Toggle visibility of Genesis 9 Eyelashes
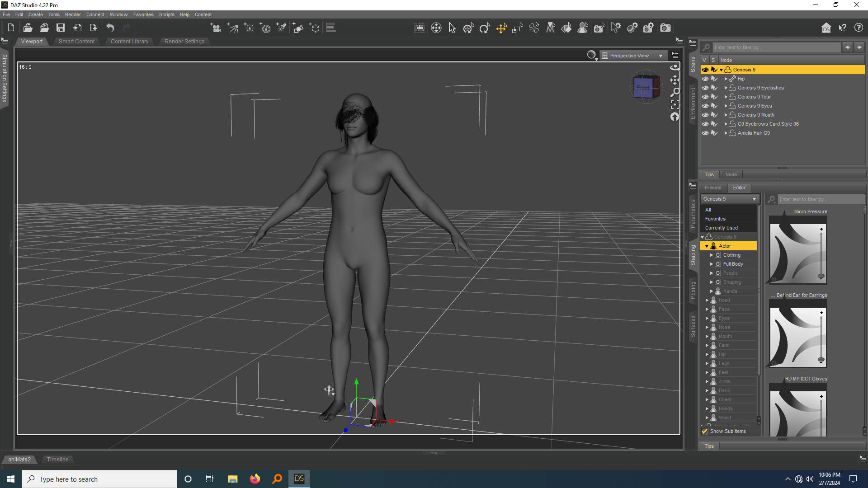 pos(705,88)
